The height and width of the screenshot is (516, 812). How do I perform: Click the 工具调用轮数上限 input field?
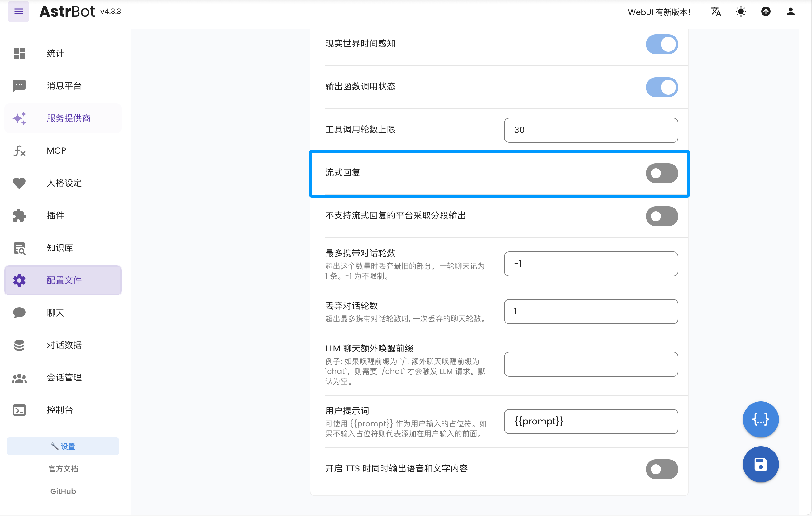(591, 130)
